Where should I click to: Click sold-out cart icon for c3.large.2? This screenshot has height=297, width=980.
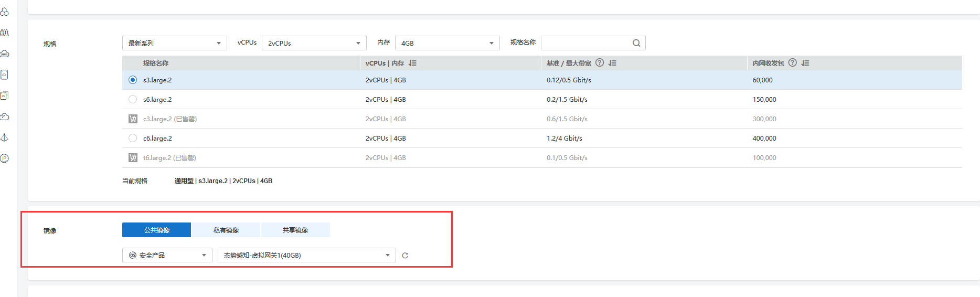133,119
